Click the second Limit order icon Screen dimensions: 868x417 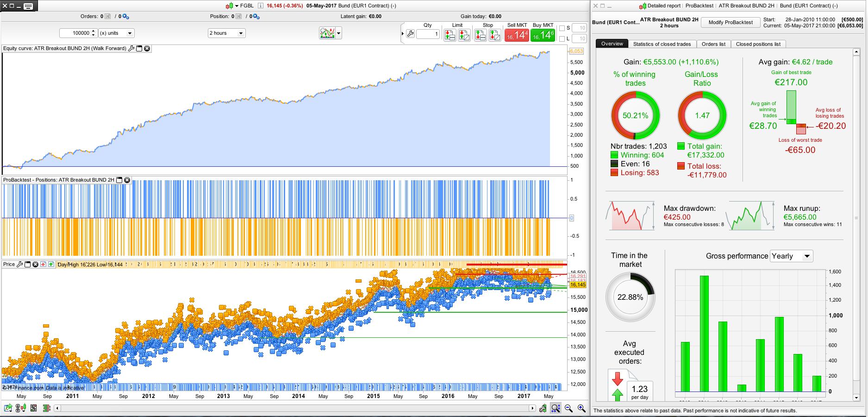coord(464,35)
